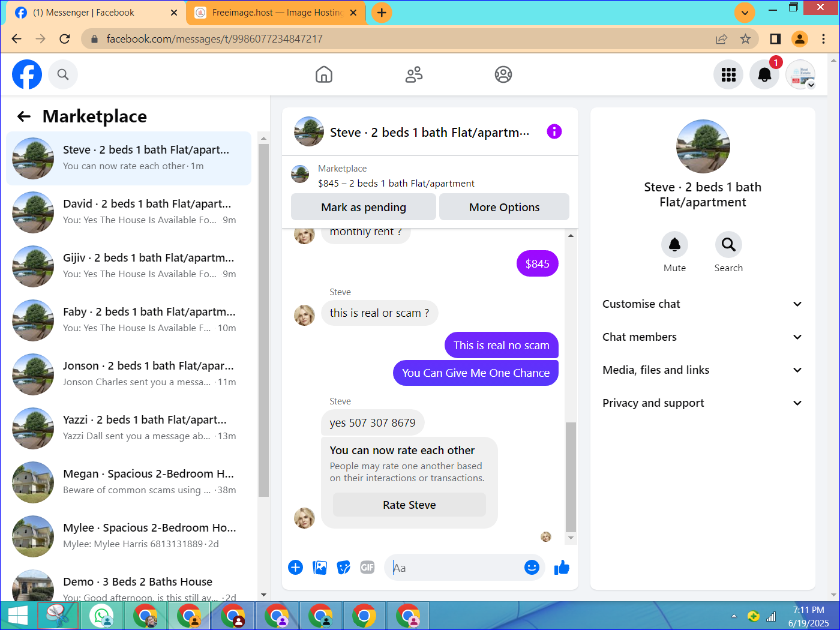Close the Freeimage.host tab
Viewport: 840px width, 630px height.
tap(353, 13)
